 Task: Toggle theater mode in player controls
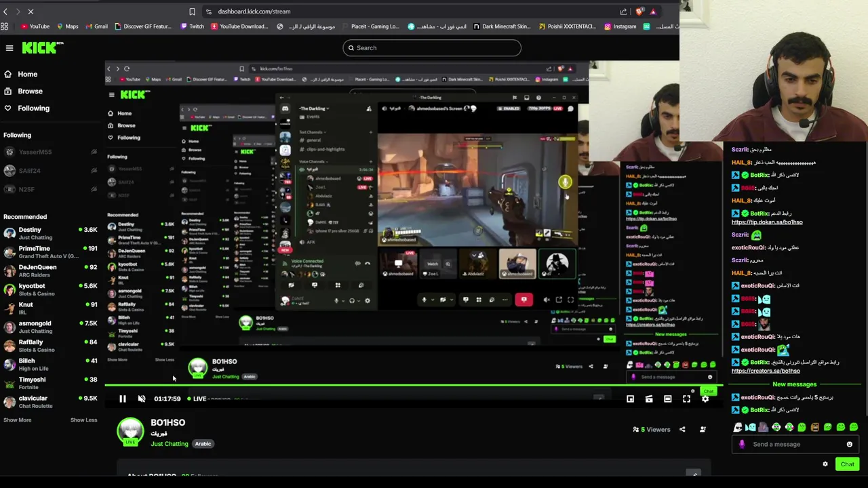(668, 399)
